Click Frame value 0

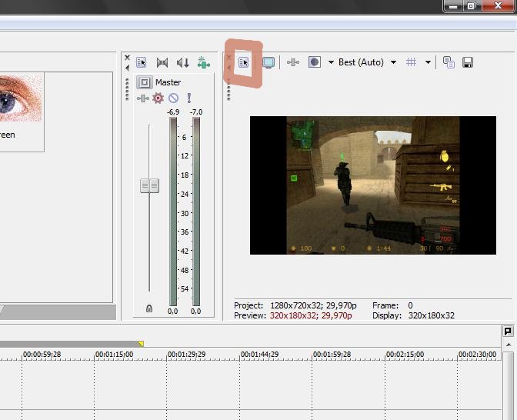click(410, 305)
